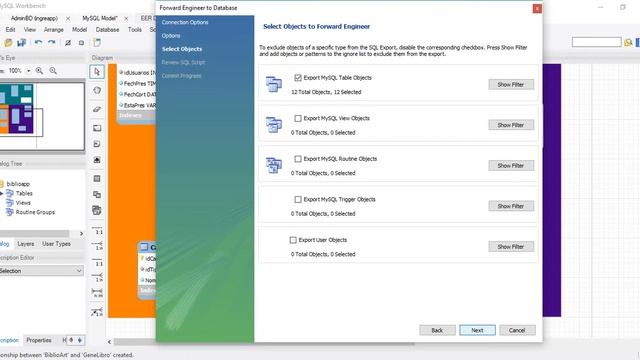Close the Forward Engineer to Database dialog

click(x=537, y=9)
